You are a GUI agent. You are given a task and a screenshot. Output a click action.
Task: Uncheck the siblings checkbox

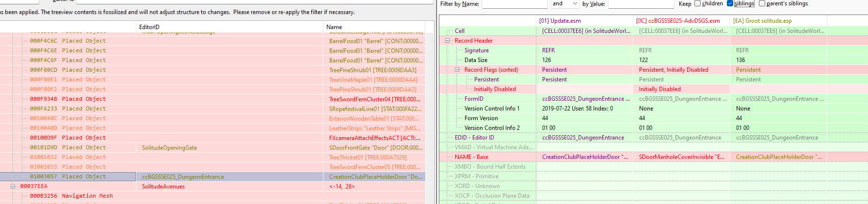click(730, 3)
